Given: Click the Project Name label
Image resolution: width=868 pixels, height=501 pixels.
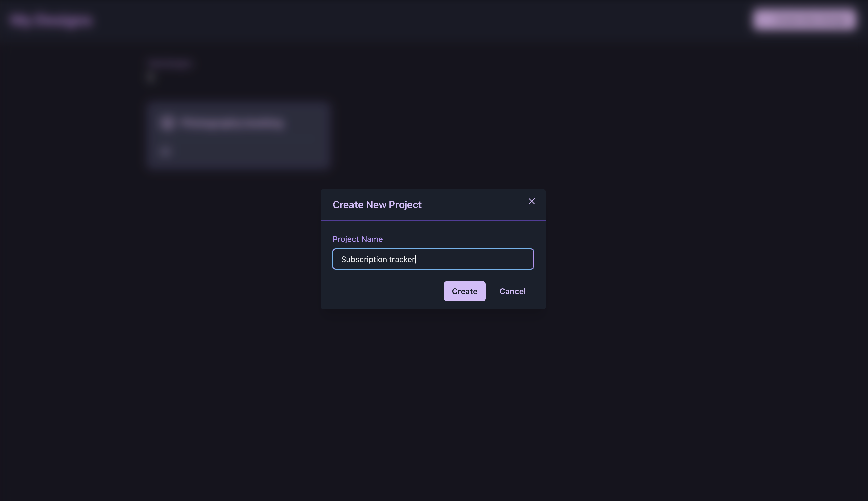Looking at the screenshot, I should click(x=357, y=239).
